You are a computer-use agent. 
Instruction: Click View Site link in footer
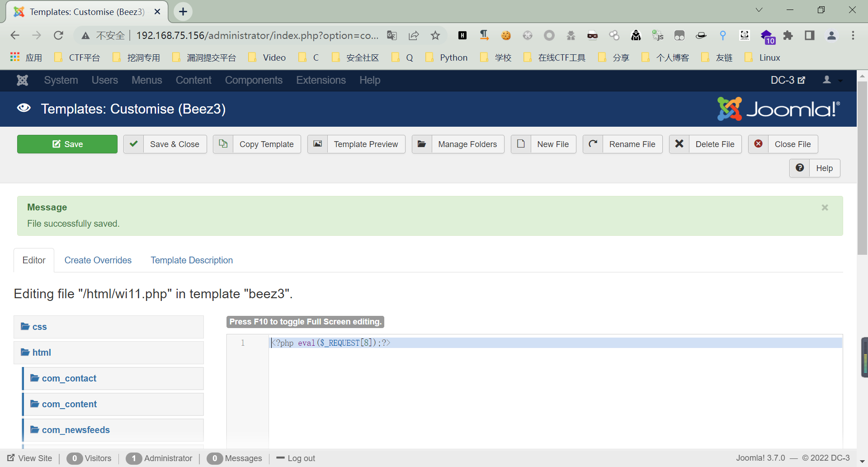pyautogui.click(x=30, y=458)
